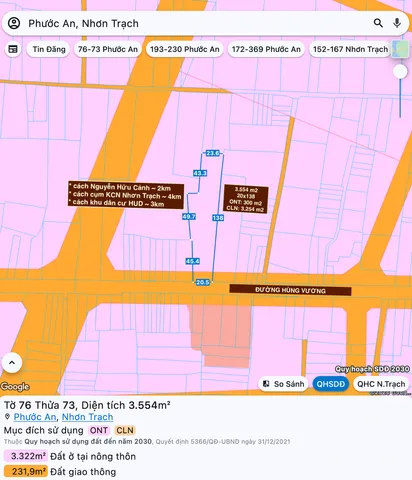Choose the 193-230 Phước An chip
This screenshot has height=480, width=412.
(x=185, y=49)
